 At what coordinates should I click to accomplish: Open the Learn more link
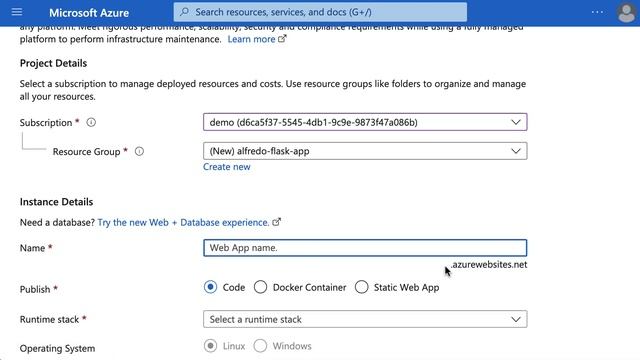click(x=251, y=39)
